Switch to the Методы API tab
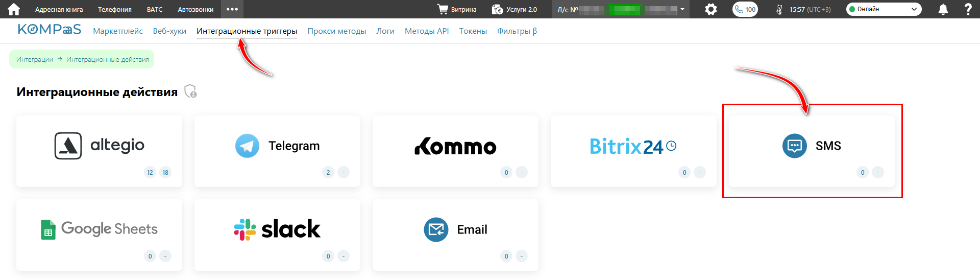980x280 pixels. coord(427,31)
